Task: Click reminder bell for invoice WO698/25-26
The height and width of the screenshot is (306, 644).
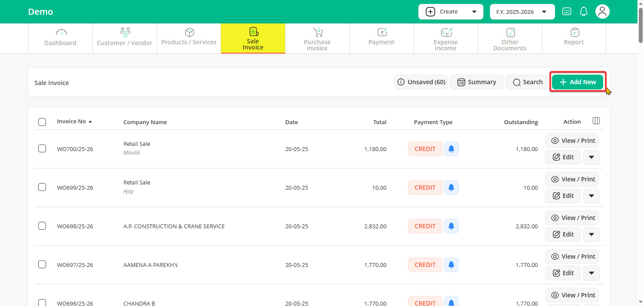Action: tap(451, 226)
